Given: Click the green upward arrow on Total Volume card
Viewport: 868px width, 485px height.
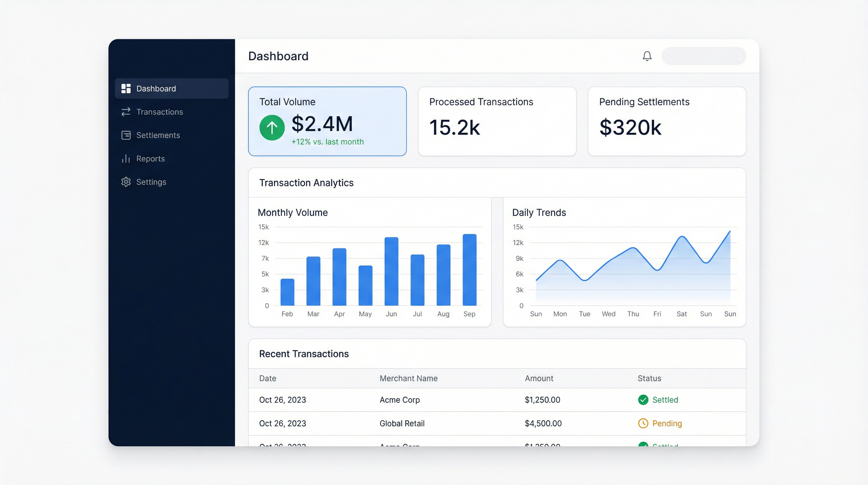Looking at the screenshot, I should click(x=272, y=127).
